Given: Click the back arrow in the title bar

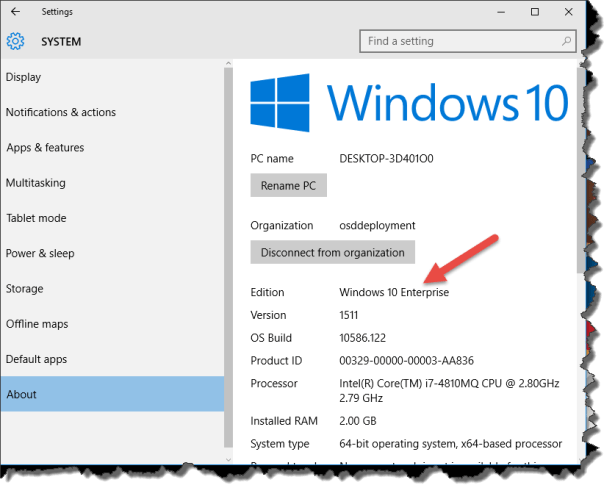Looking at the screenshot, I should (15, 12).
